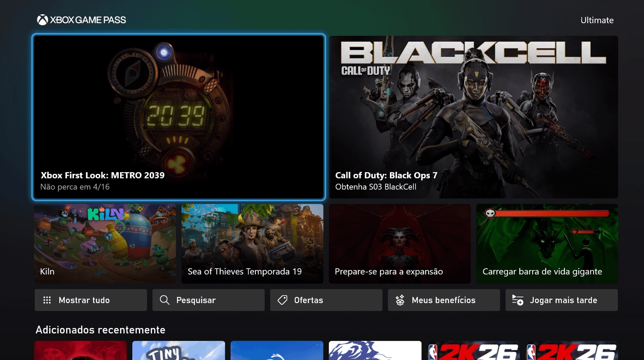Open the Mostrar tudo button
The height and width of the screenshot is (360, 644).
[91, 300]
